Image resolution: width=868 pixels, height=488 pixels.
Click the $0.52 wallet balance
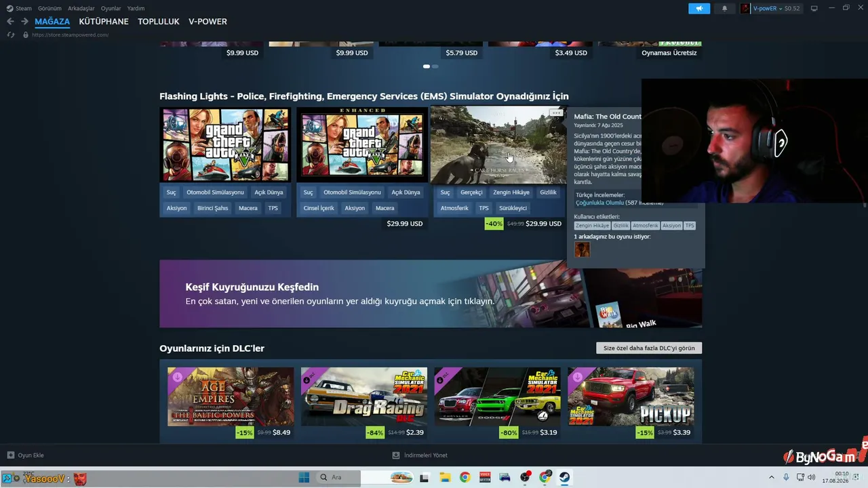(x=792, y=8)
